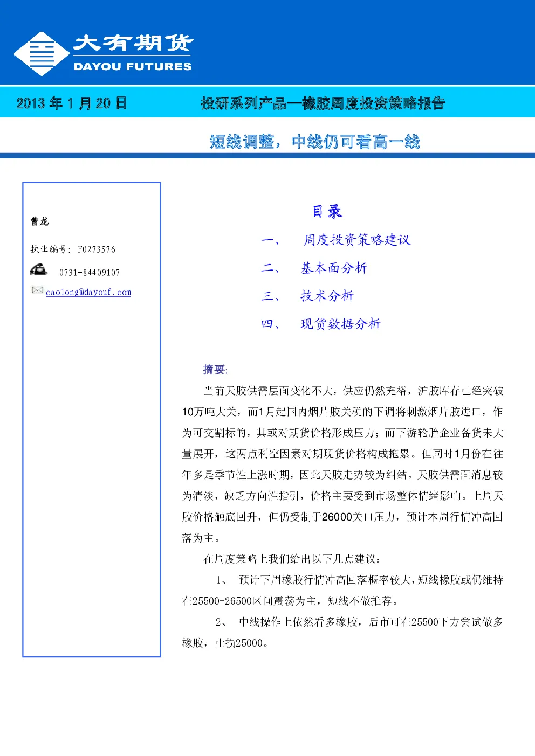Click the envelope email icon
Screen dimensions: 535x756
(37, 290)
